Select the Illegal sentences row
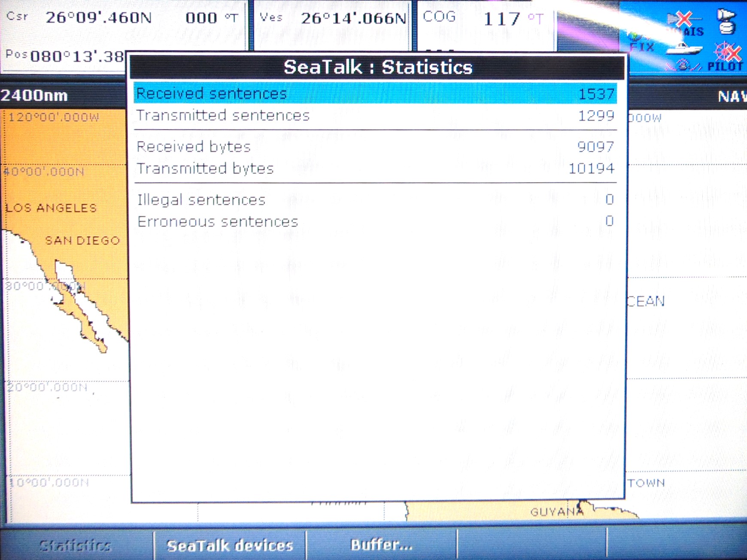Viewport: 747px width, 560px height. coord(375,200)
